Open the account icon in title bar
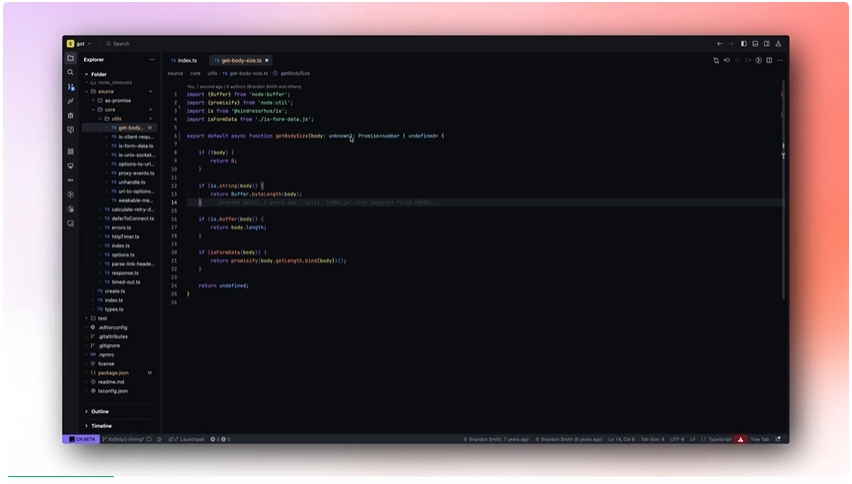This screenshot has width=852, height=484. pyautogui.click(x=778, y=43)
